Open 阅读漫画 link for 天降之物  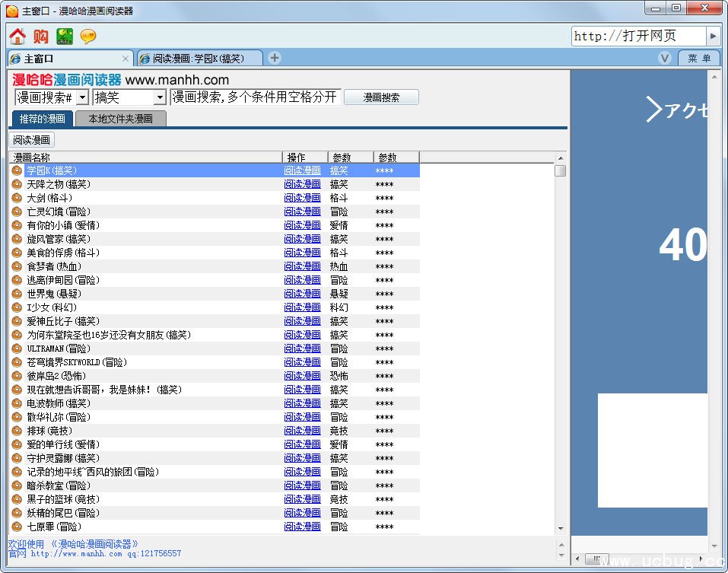coord(302,184)
